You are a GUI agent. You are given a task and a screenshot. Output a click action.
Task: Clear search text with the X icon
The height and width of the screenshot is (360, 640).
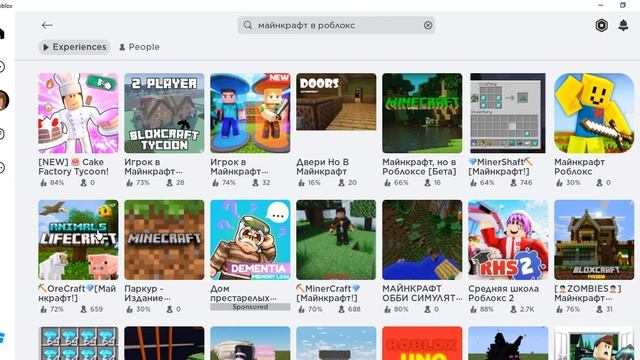428,25
